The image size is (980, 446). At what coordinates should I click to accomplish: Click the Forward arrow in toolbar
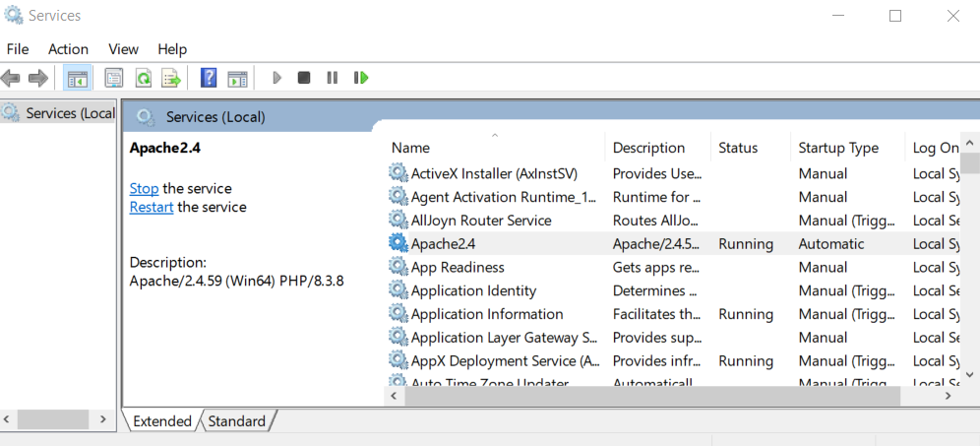point(38,78)
